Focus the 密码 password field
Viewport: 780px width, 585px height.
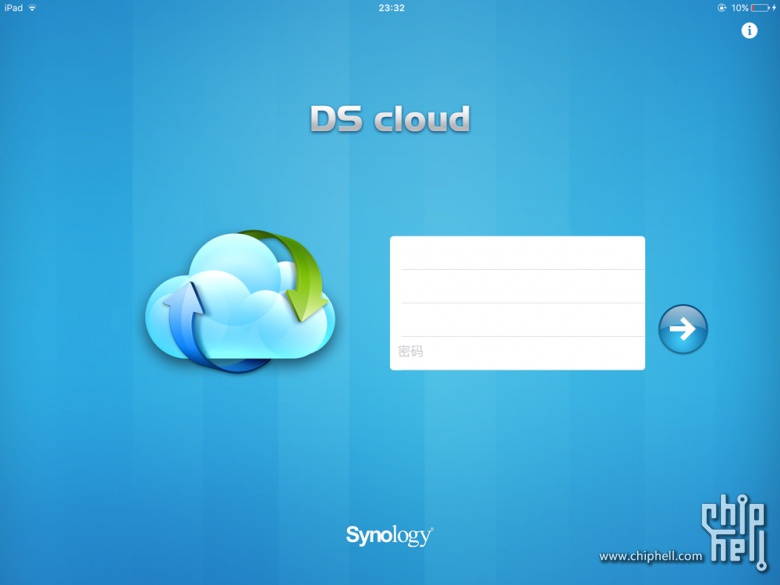(517, 353)
